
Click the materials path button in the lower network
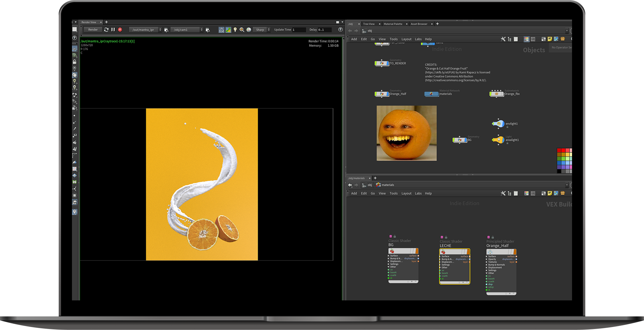(385, 185)
